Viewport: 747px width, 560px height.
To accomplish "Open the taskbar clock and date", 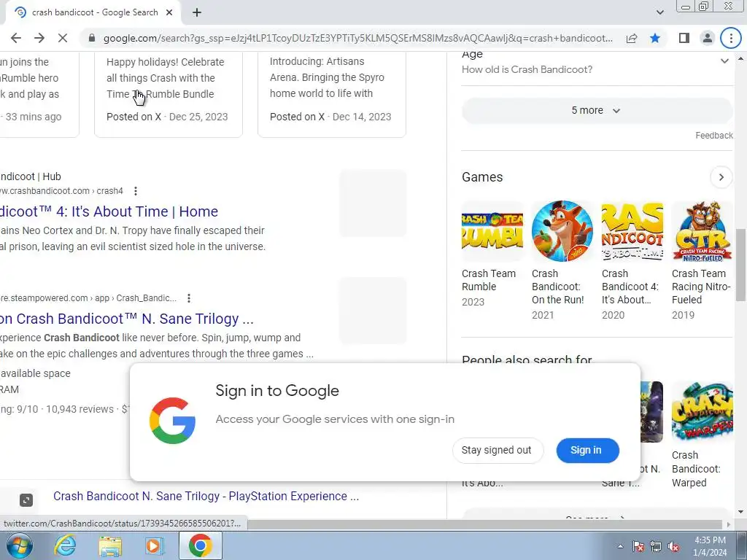I will coord(710,546).
